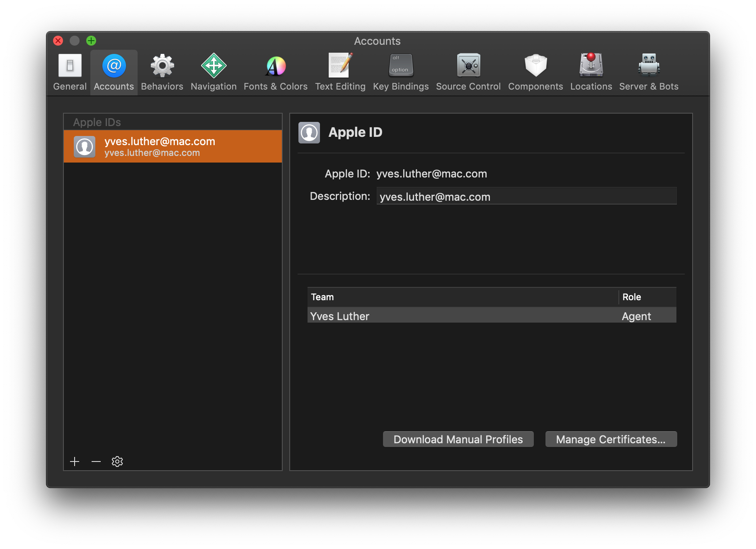Open Locations preferences
The image size is (756, 549).
pyautogui.click(x=591, y=73)
